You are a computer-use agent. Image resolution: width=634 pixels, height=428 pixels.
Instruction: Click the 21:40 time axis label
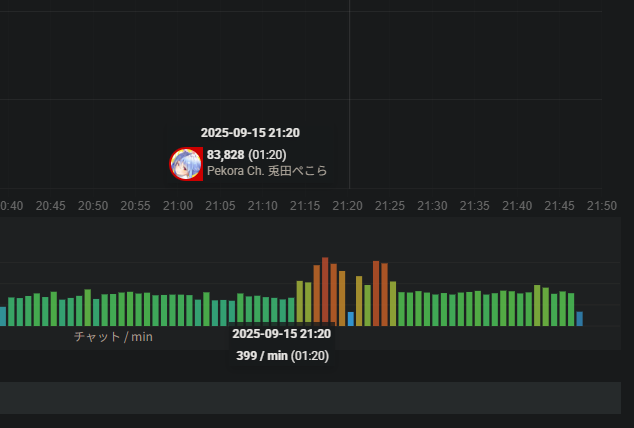coord(517,206)
